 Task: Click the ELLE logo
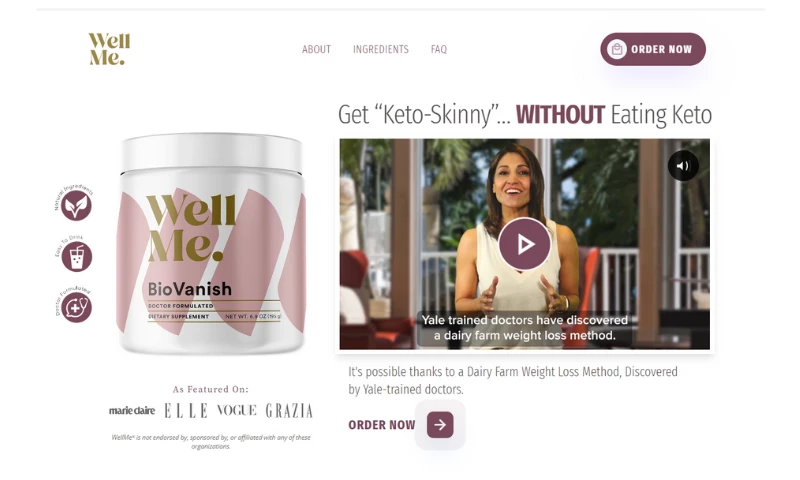[186, 411]
